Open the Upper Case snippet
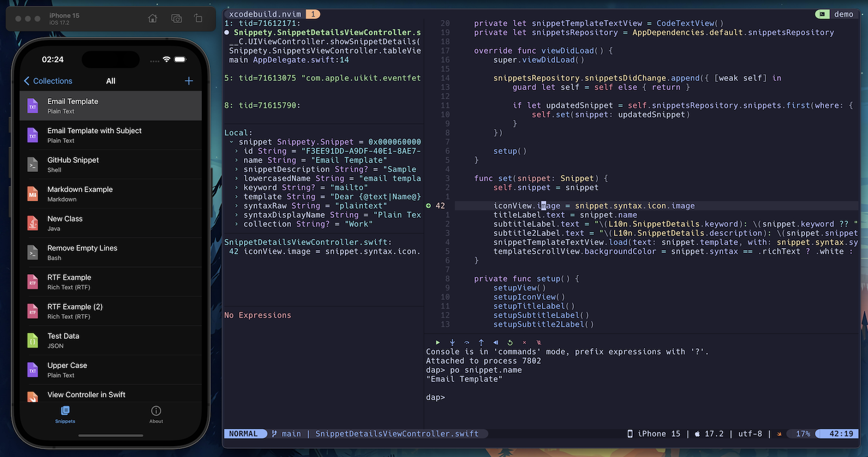 pos(111,370)
